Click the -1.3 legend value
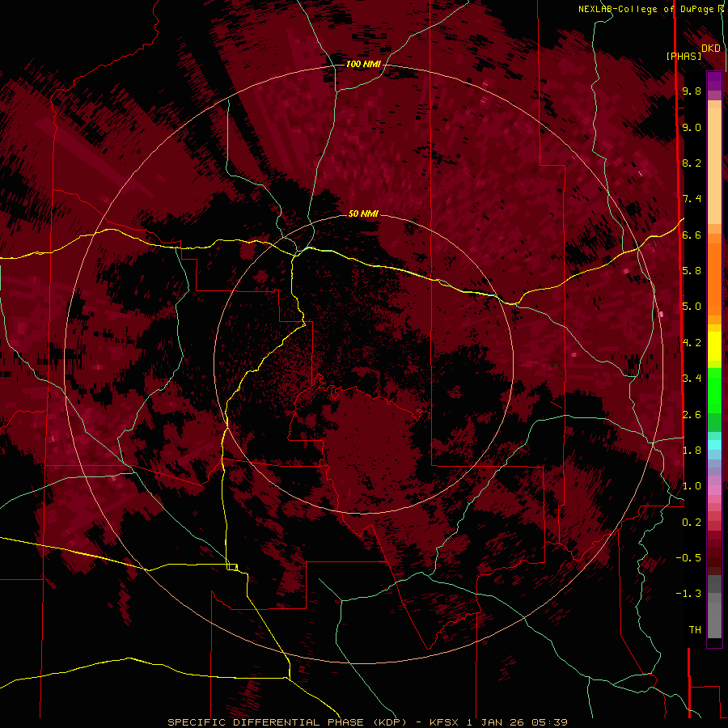The image size is (728, 728). [688, 594]
